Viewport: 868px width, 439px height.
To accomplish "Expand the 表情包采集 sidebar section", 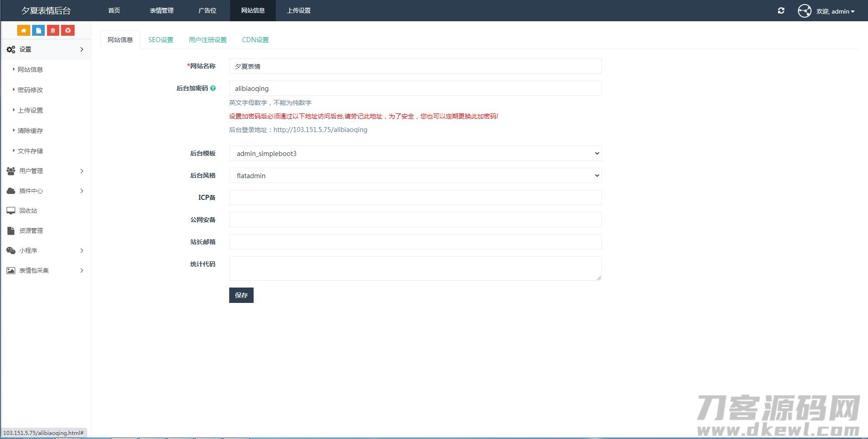I will (x=45, y=270).
